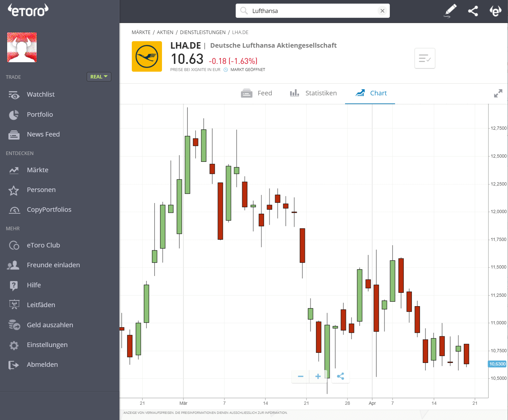Select CopyPortfolios menu label

point(49,210)
